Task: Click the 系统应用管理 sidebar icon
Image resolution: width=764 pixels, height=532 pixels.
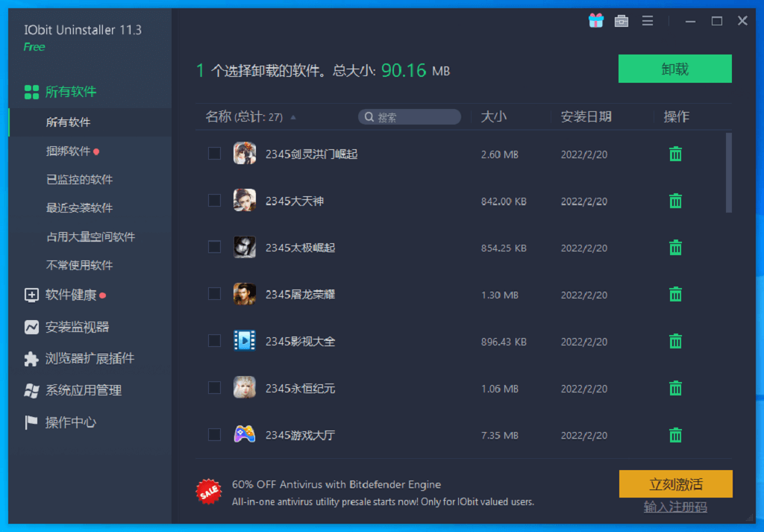Action: (x=31, y=390)
